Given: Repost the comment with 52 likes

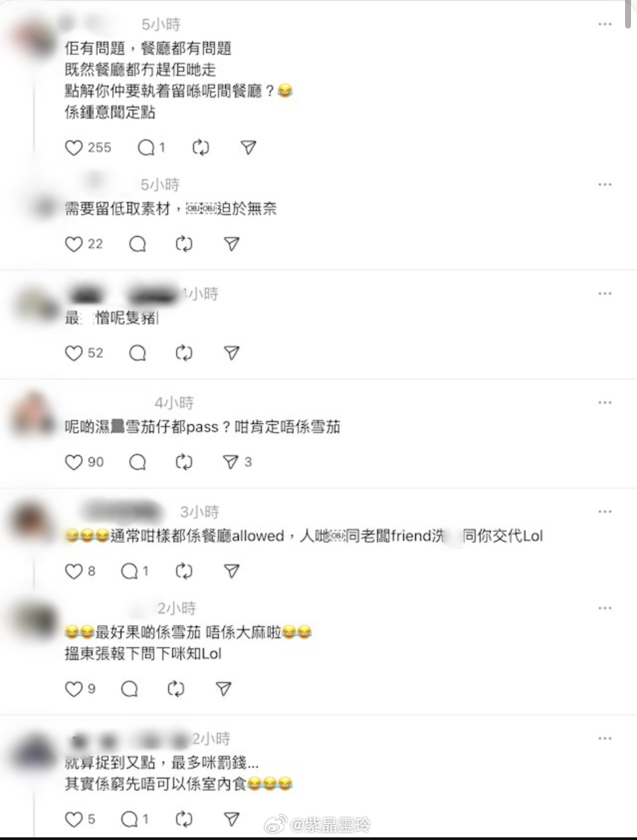Looking at the screenshot, I should (184, 353).
